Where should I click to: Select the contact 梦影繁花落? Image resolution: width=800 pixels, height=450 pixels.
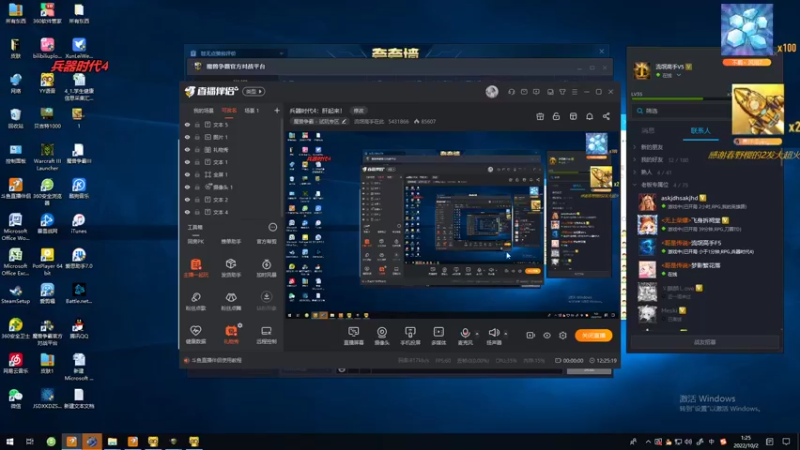tap(707, 269)
